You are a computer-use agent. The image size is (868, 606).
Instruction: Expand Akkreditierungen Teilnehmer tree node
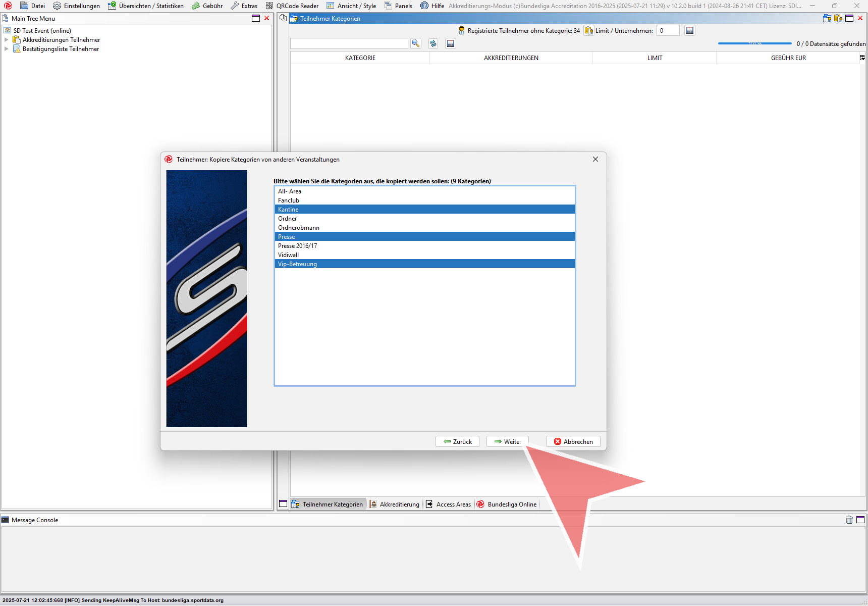click(x=7, y=39)
